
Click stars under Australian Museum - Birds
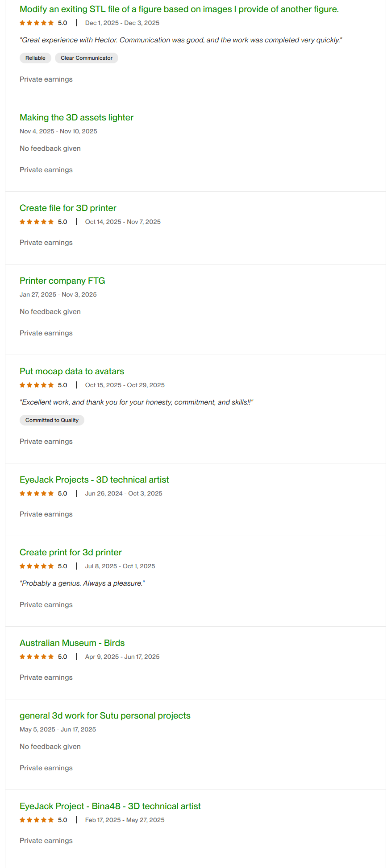(37, 657)
